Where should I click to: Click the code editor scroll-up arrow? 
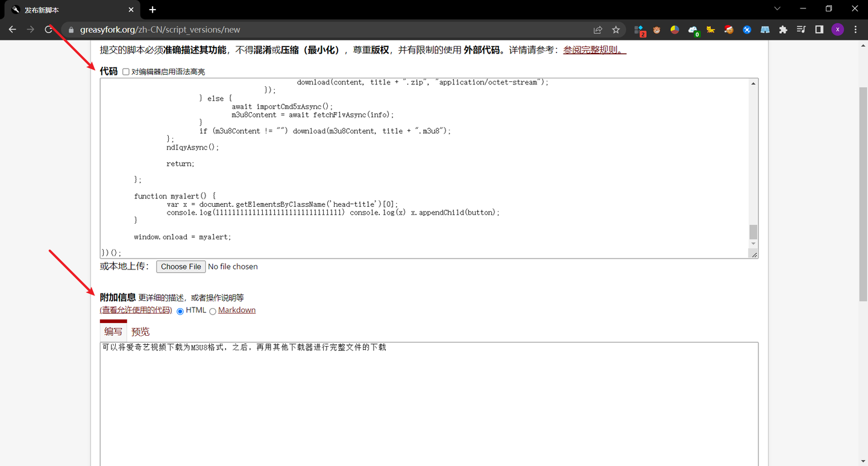(753, 83)
